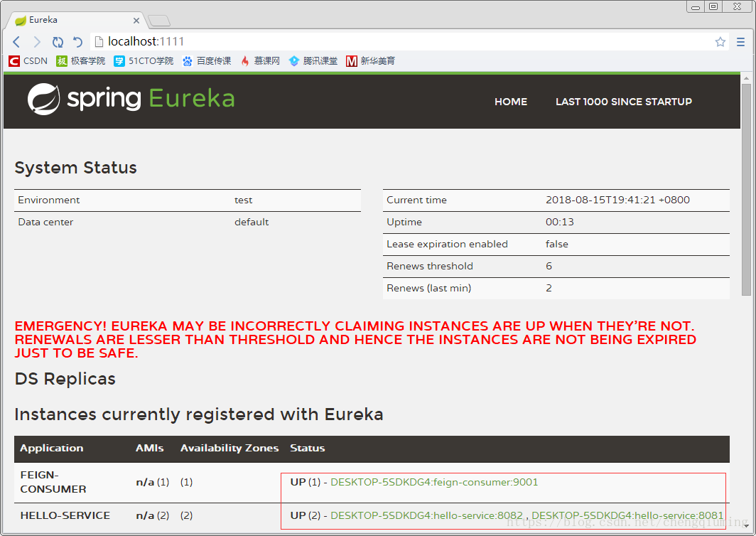This screenshot has height=536, width=756.
Task: Click the Renews threshold value 6
Action: click(x=549, y=267)
